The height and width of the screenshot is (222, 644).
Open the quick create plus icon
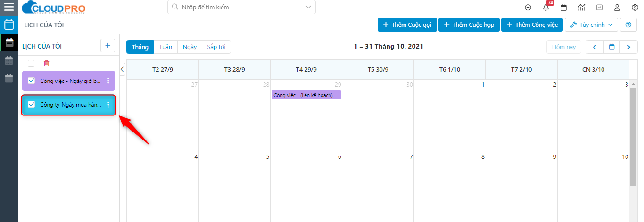(528, 8)
